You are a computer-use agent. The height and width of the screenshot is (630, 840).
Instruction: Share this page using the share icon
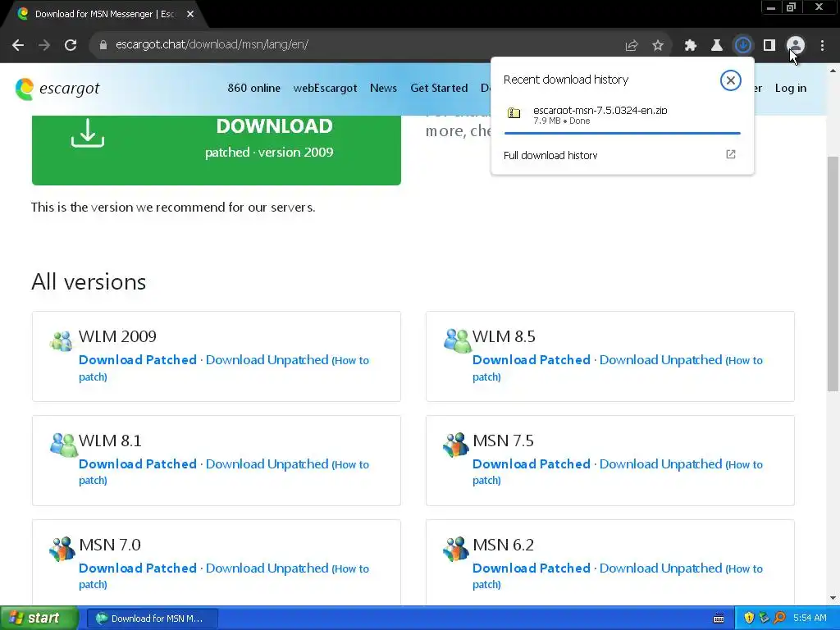(x=632, y=46)
